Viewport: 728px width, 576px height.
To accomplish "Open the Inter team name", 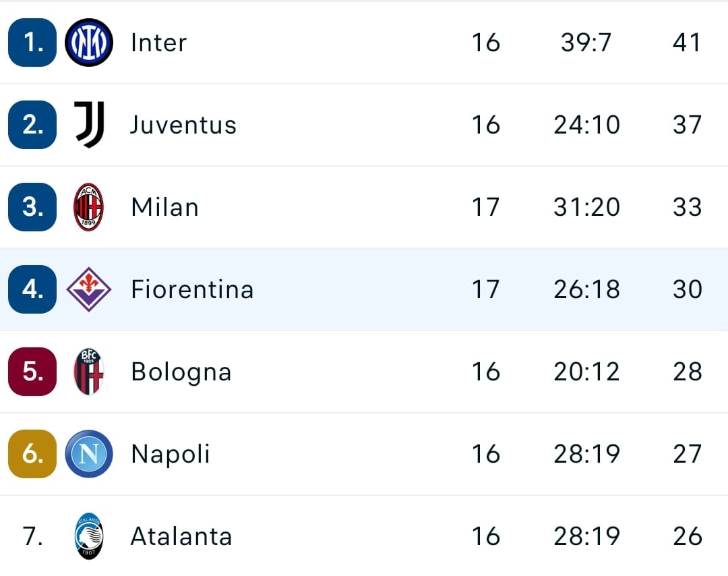I will (x=159, y=42).
